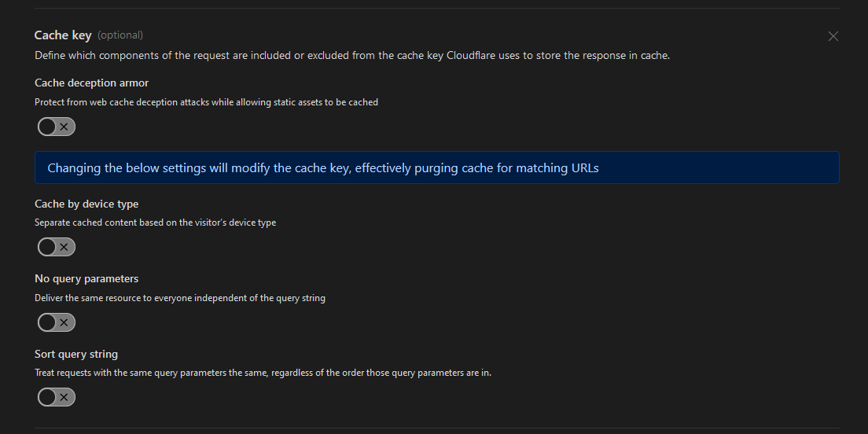
Task: Select the Cache by device type label
Action: pos(86,204)
